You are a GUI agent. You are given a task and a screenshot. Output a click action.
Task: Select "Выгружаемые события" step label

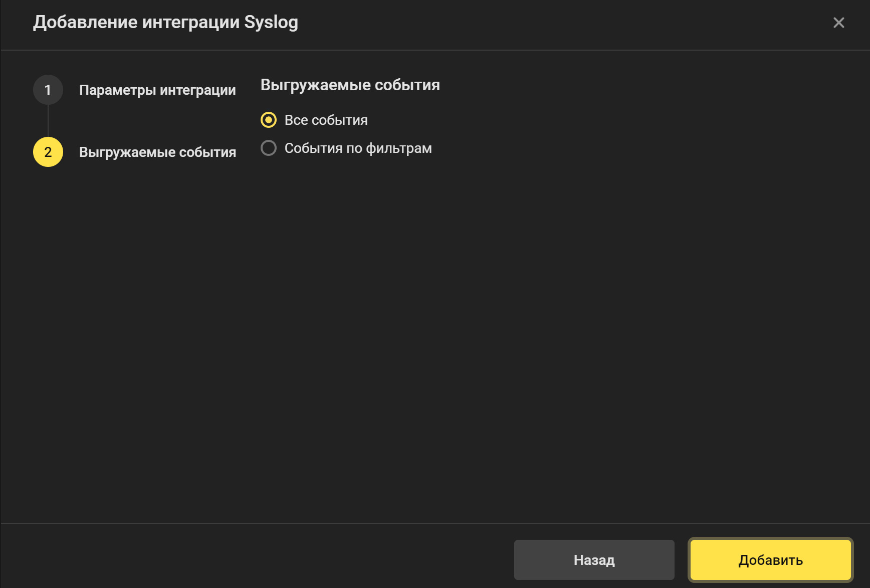pos(157,152)
